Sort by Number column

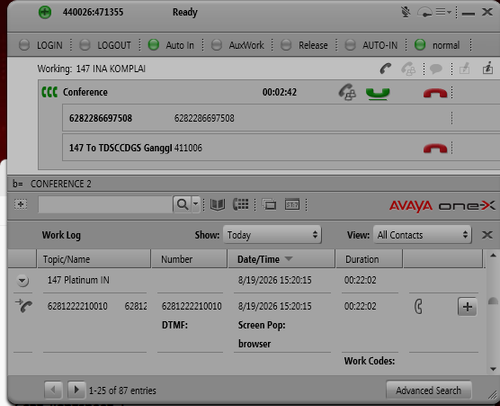pos(189,259)
